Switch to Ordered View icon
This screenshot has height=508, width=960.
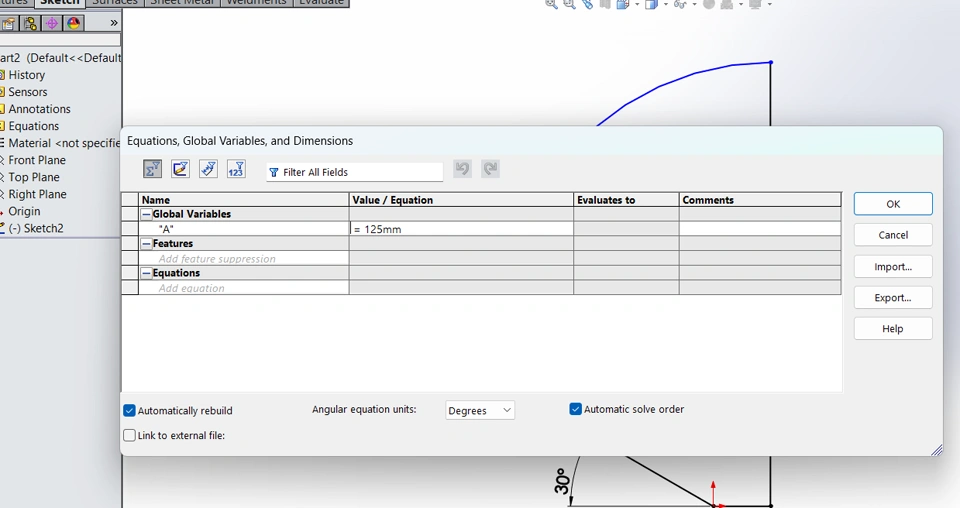tap(236, 169)
